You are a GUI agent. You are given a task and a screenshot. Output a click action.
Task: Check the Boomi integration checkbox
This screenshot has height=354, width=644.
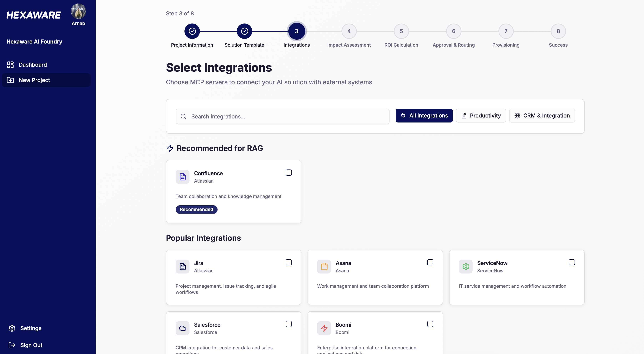(430, 324)
